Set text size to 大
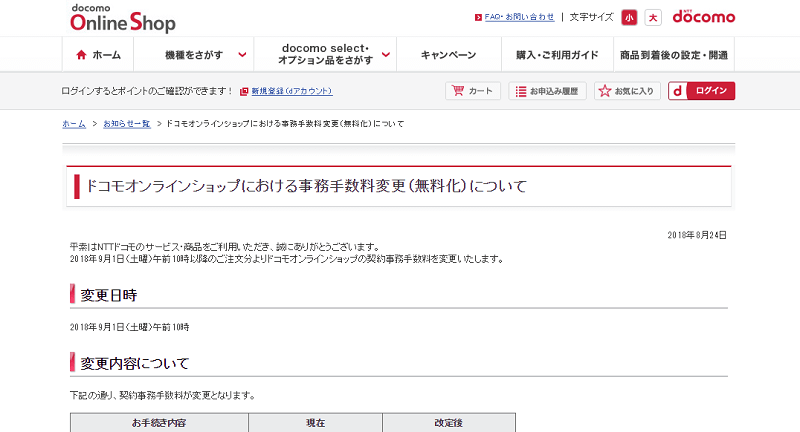The image size is (800, 432). pyautogui.click(x=653, y=18)
